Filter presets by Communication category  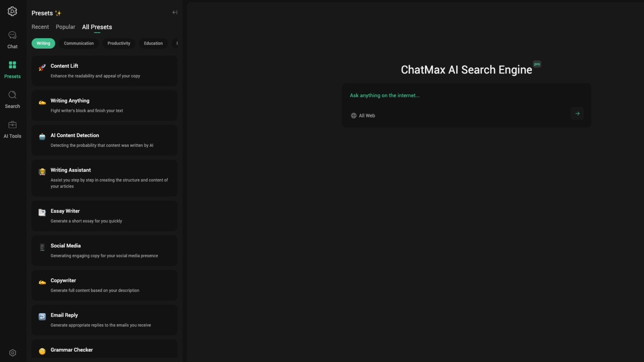[x=79, y=43]
